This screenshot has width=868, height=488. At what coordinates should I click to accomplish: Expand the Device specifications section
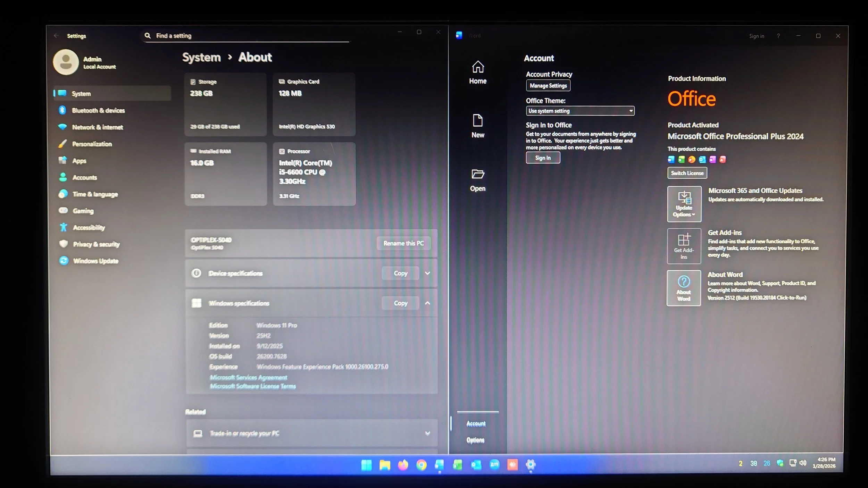[x=427, y=273]
